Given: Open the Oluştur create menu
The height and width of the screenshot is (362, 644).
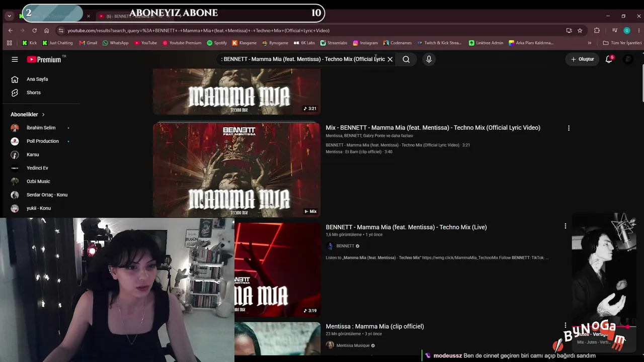Looking at the screenshot, I should tap(583, 59).
